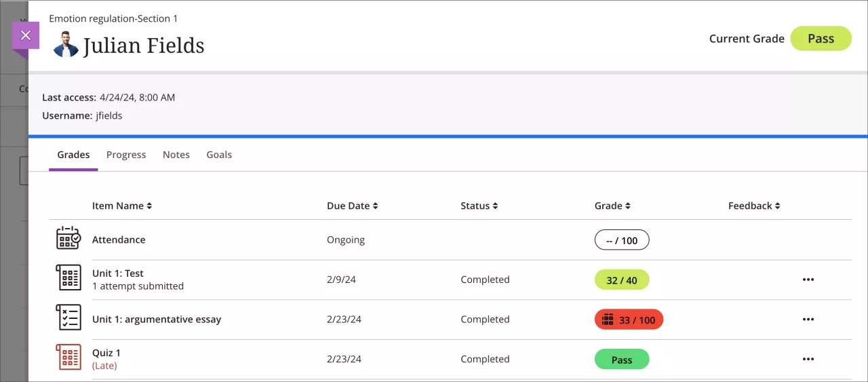Click the rubric icon in the 33/100 grade pill
This screenshot has width=868, height=382.
coord(608,320)
